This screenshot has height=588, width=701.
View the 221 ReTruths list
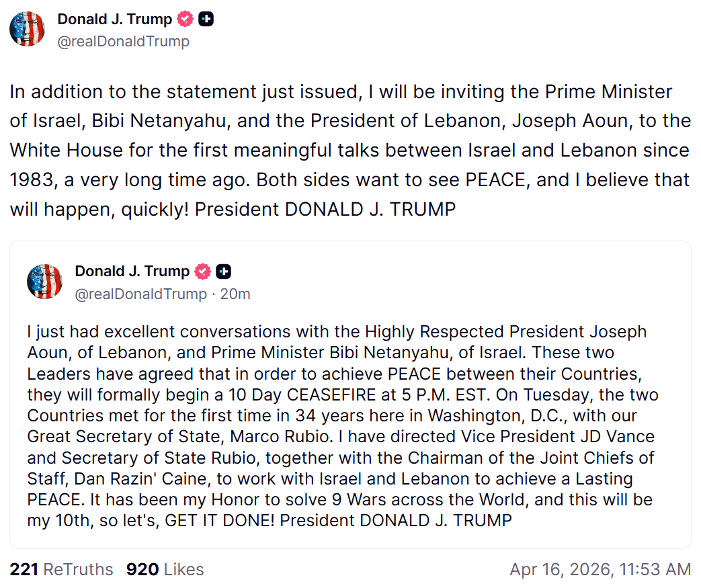point(61,570)
